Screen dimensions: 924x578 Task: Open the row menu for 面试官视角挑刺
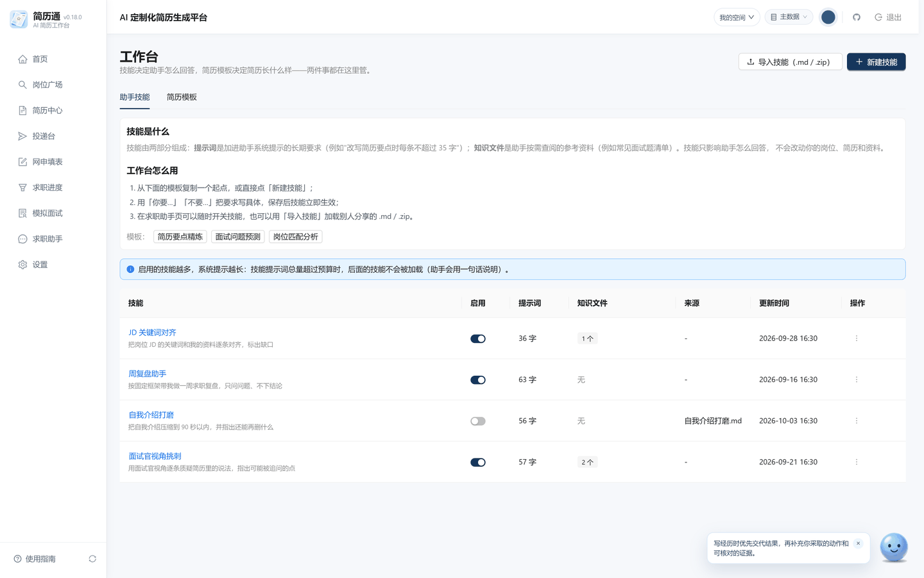(x=857, y=462)
